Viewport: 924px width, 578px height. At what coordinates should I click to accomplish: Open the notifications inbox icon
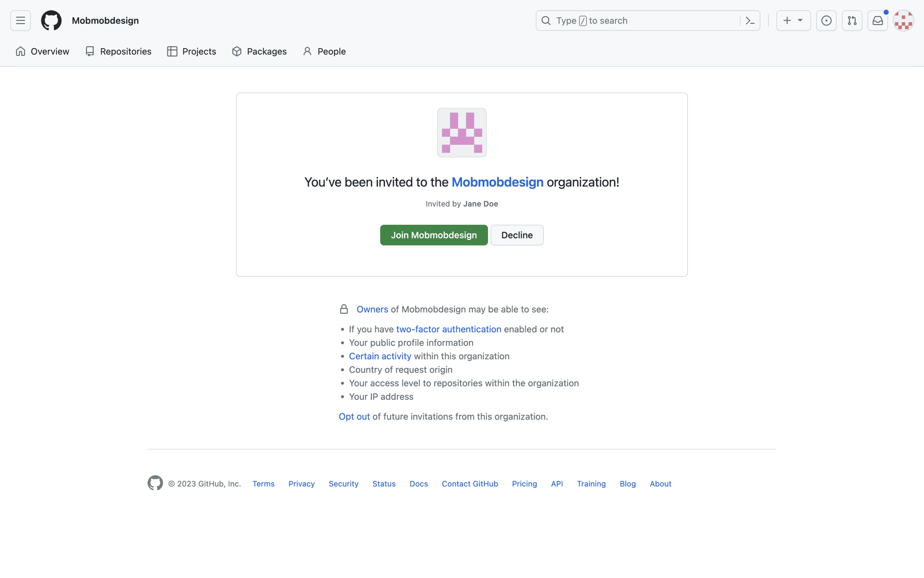878,21
